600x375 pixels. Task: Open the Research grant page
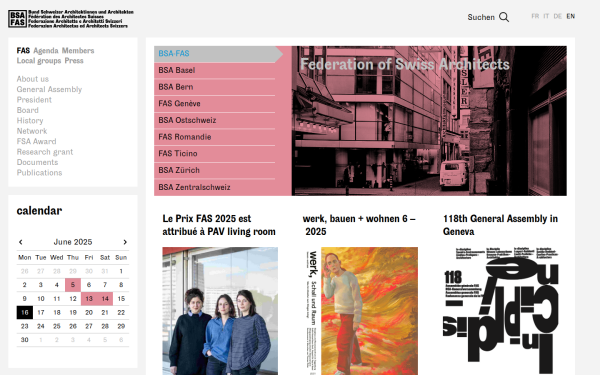pyautogui.click(x=45, y=152)
